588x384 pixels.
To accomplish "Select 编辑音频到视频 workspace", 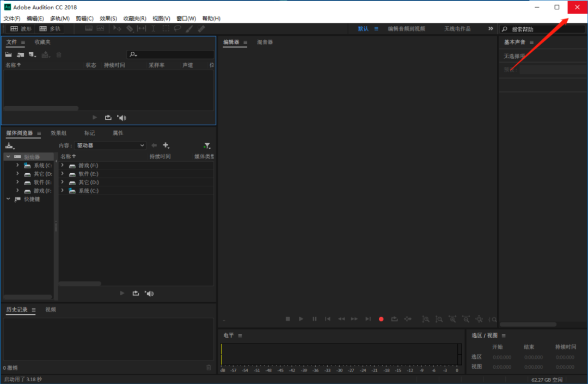I will [x=407, y=29].
